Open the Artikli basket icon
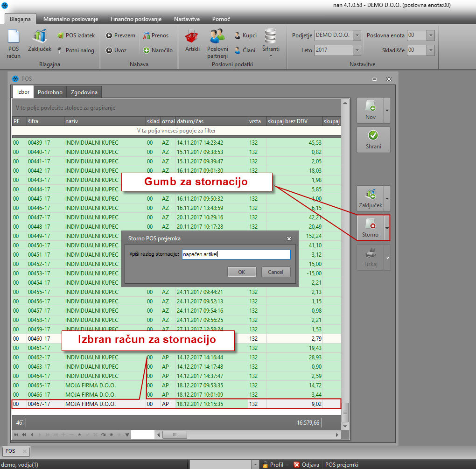This screenshot has width=476, height=469. (192, 41)
